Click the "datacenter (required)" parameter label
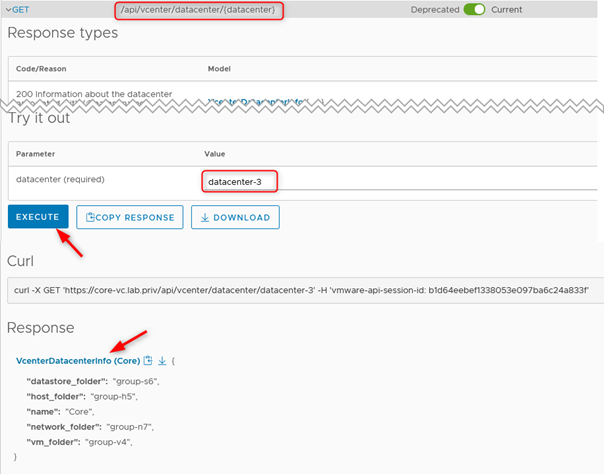 [x=60, y=179]
